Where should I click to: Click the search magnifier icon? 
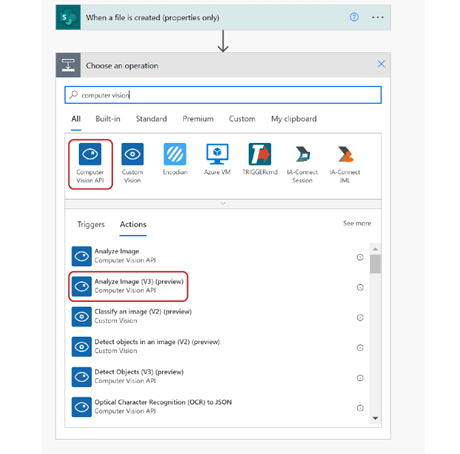tap(73, 95)
